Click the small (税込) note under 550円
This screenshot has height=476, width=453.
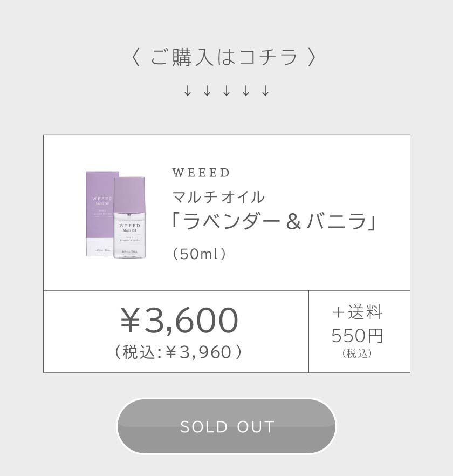[358, 354]
